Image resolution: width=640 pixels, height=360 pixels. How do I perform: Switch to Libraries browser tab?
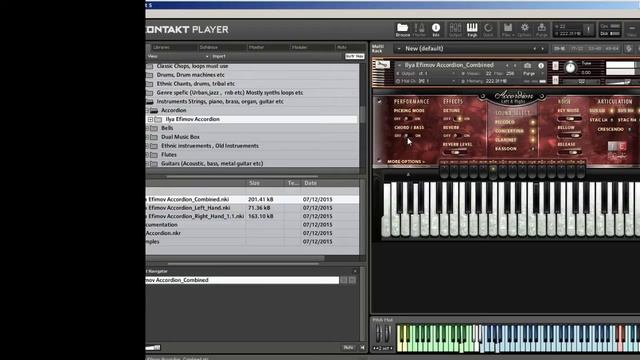[x=161, y=47]
